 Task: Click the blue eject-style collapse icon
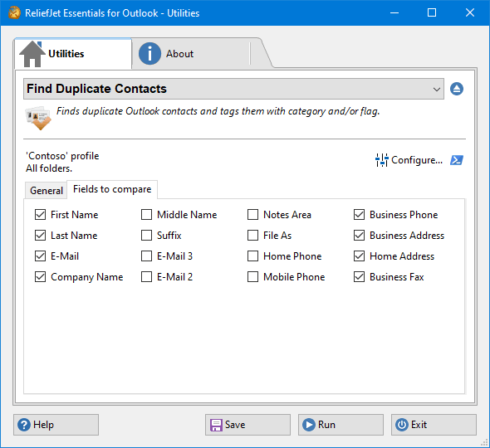pos(457,89)
